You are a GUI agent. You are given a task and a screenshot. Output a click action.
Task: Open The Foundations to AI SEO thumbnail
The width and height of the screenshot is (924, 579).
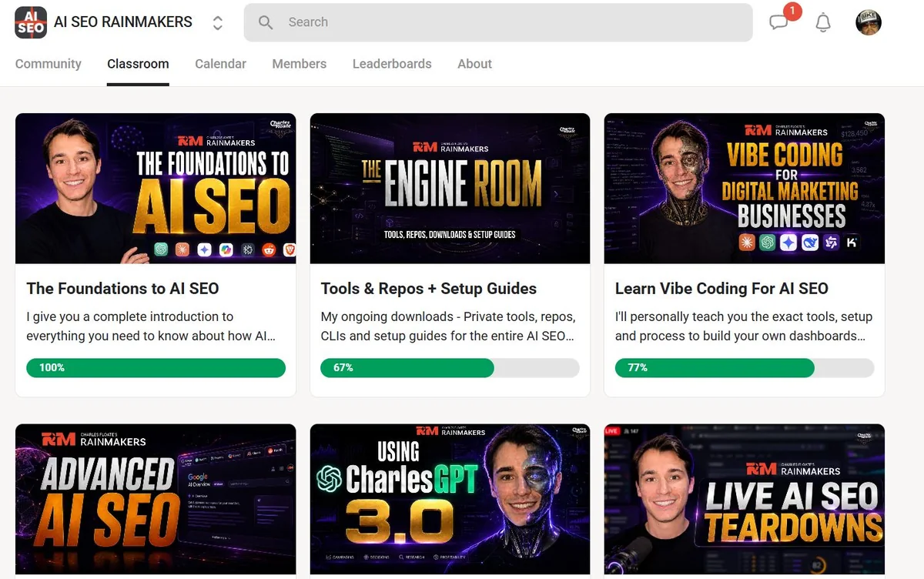(x=156, y=189)
